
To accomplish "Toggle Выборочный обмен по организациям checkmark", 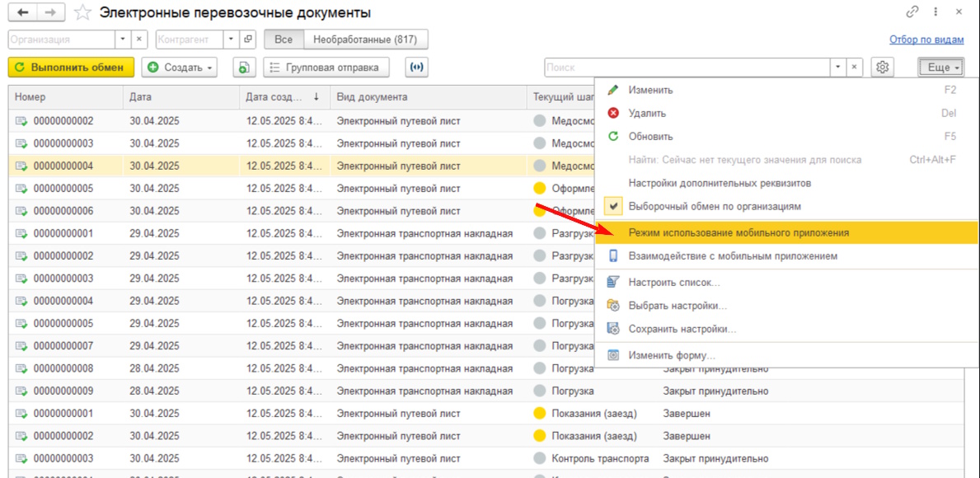I will coord(613,205).
